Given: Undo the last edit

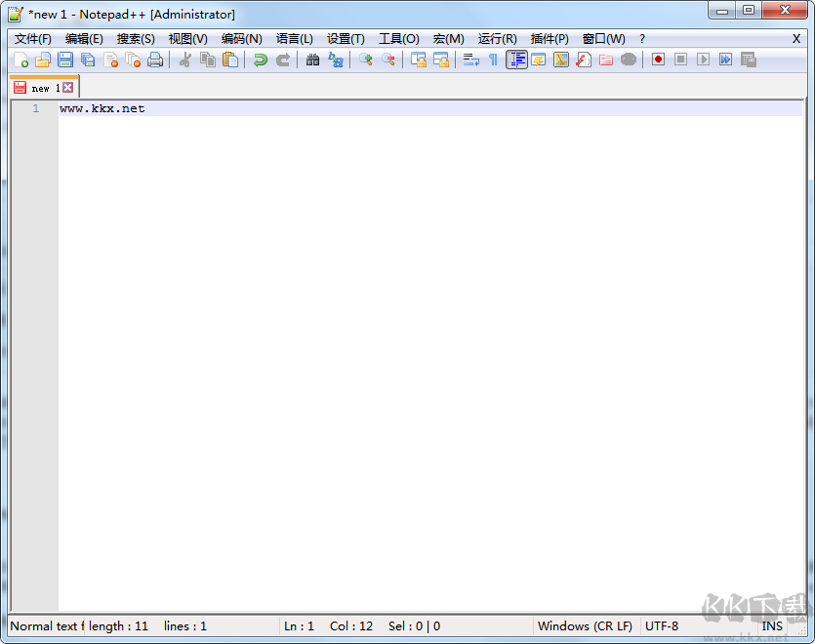Looking at the screenshot, I should coord(259,60).
